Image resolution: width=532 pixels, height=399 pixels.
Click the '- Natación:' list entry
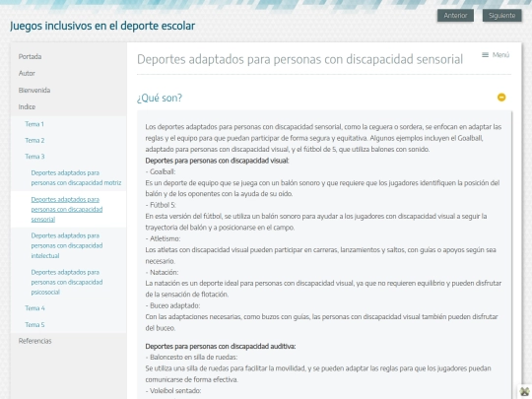(x=162, y=272)
